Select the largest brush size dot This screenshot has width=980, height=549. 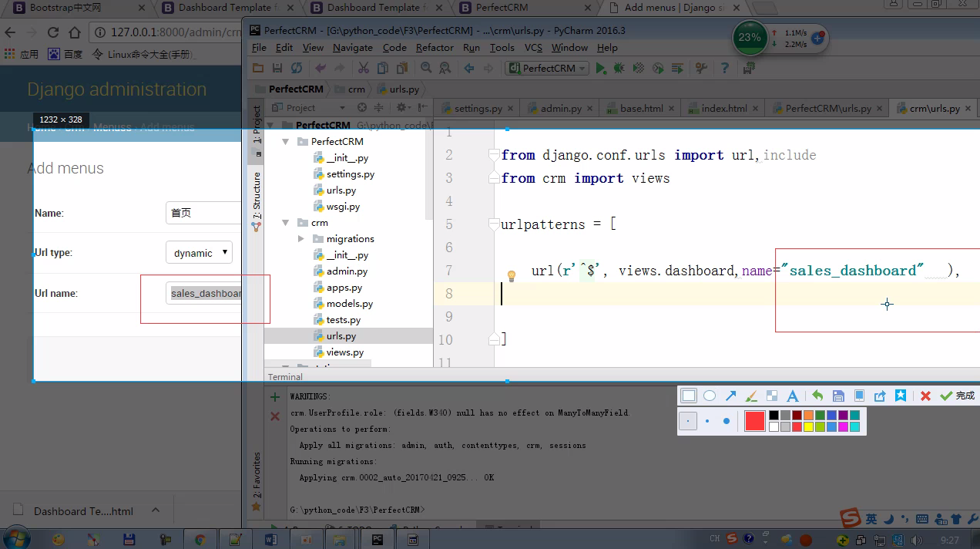tap(726, 421)
